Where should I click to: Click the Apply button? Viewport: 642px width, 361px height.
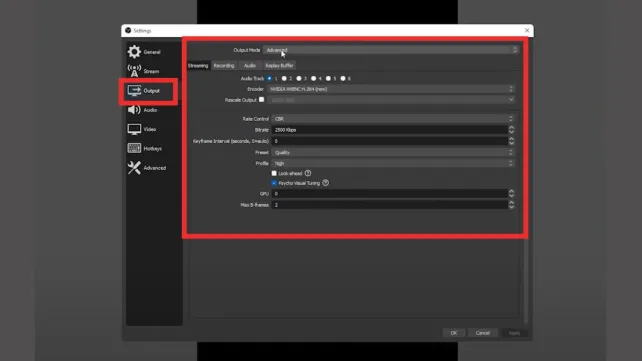tap(514, 333)
